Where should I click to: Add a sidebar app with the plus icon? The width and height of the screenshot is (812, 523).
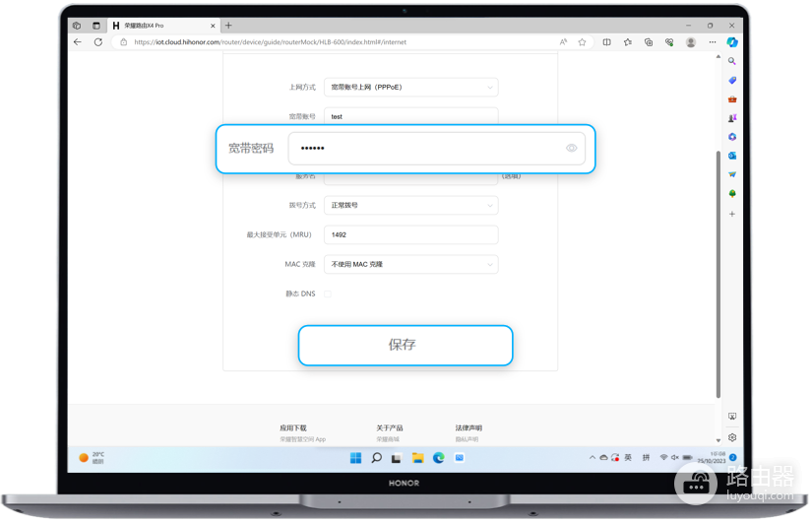click(x=731, y=214)
